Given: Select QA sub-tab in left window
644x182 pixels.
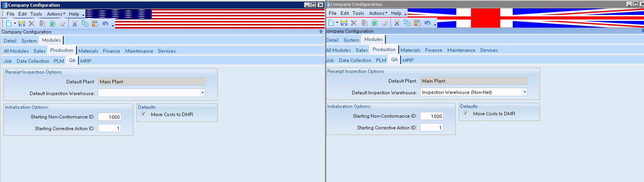Looking at the screenshot, I should (x=72, y=60).
